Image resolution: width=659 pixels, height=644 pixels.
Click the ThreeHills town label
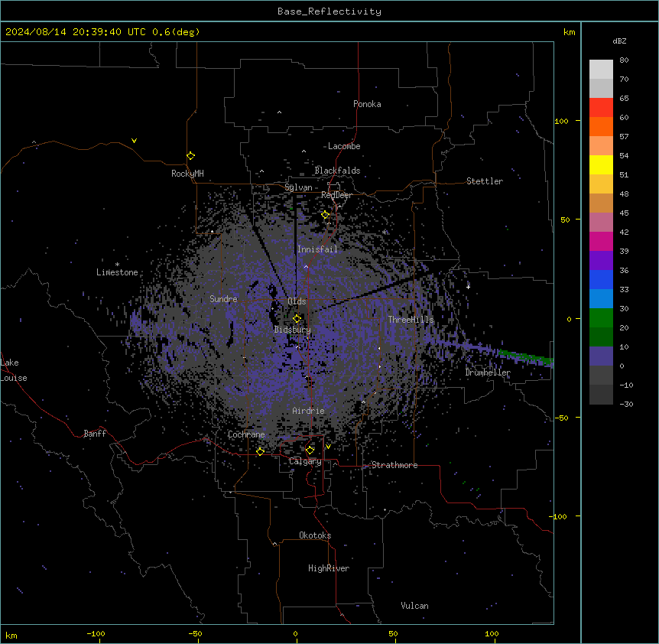point(411,320)
